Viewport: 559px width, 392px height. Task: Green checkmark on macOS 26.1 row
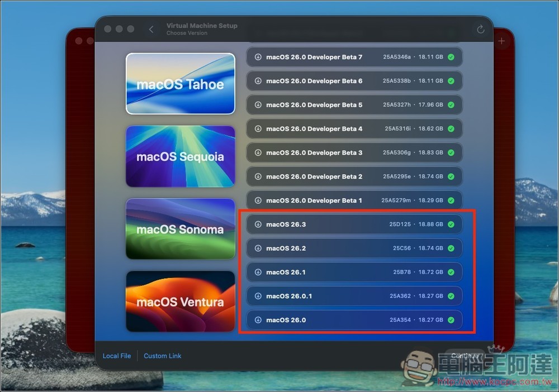coord(451,272)
